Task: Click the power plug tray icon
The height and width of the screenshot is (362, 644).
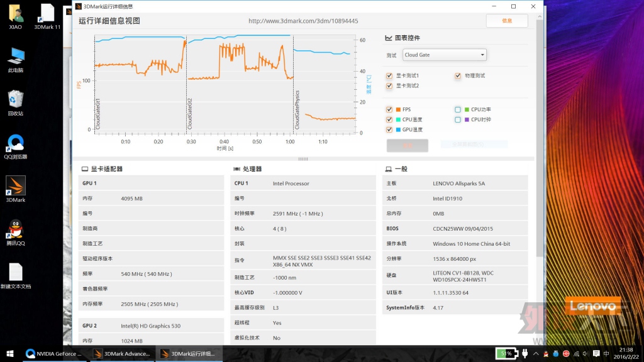Action: 525,353
